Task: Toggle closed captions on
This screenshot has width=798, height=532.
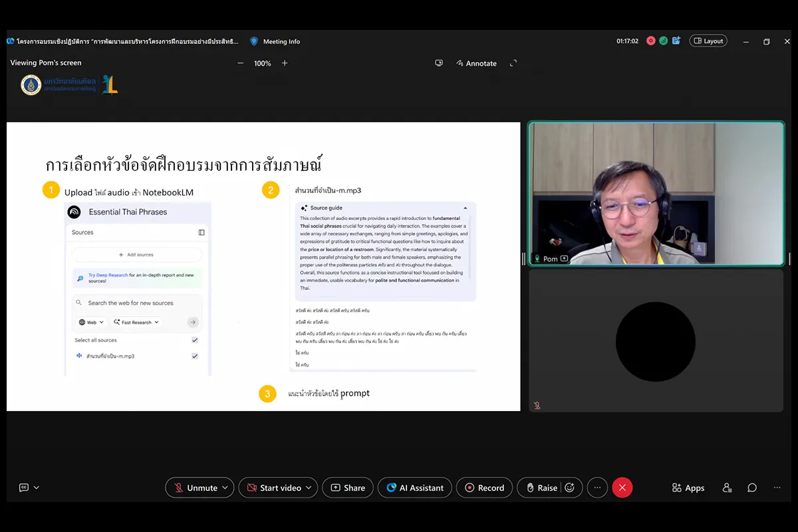Action: (24, 487)
